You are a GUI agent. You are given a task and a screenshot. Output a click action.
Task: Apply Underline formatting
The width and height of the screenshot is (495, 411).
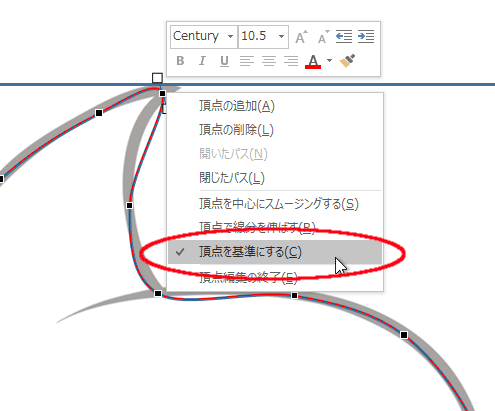coord(224,61)
